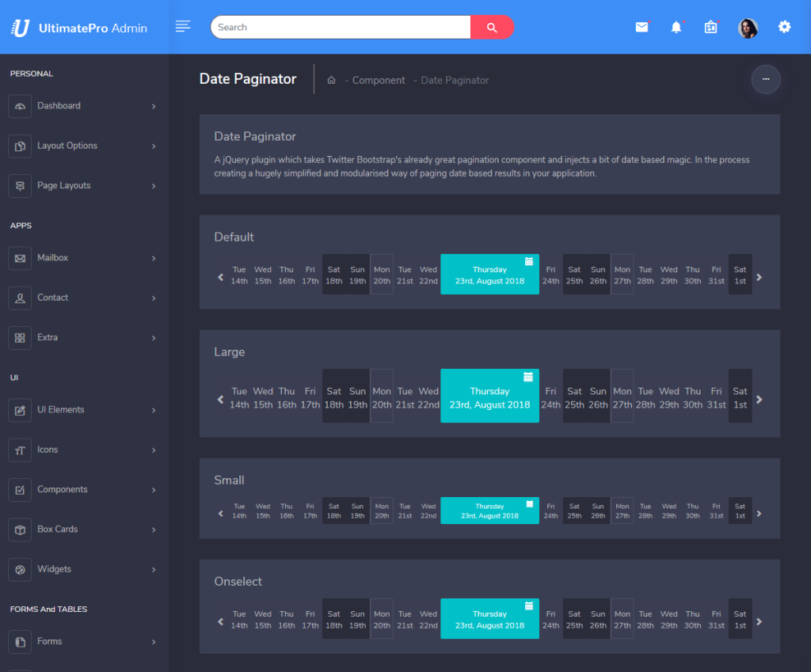Open the calendar icon in header

pyautogui.click(x=711, y=27)
